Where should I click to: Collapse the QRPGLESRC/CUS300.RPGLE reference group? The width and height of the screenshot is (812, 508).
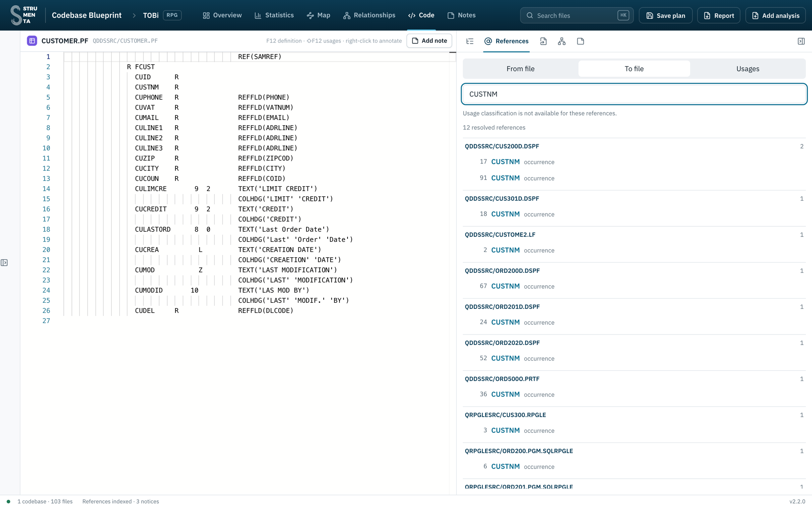coord(634,415)
